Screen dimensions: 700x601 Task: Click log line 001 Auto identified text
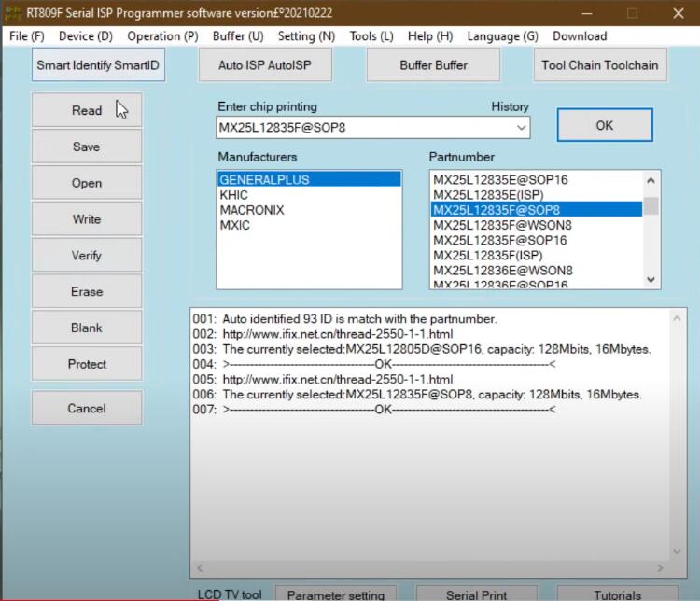coord(359,319)
